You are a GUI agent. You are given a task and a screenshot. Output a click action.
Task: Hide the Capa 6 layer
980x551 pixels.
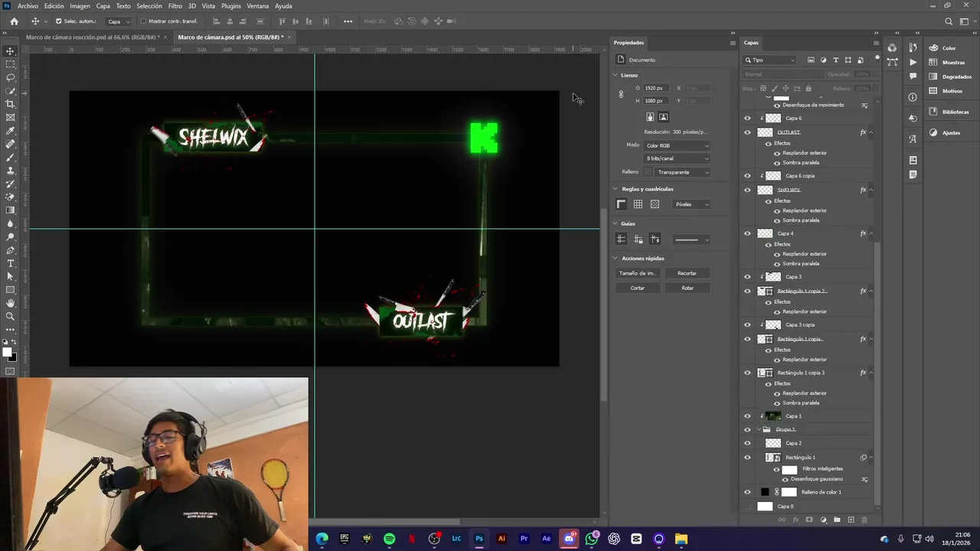click(747, 118)
